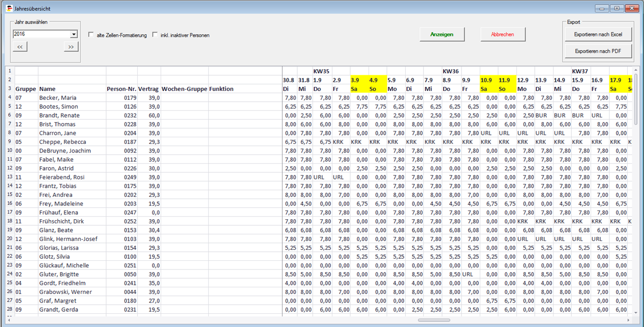Select the name cell 'Grandt, Gerda'

pyautogui.click(x=72, y=309)
